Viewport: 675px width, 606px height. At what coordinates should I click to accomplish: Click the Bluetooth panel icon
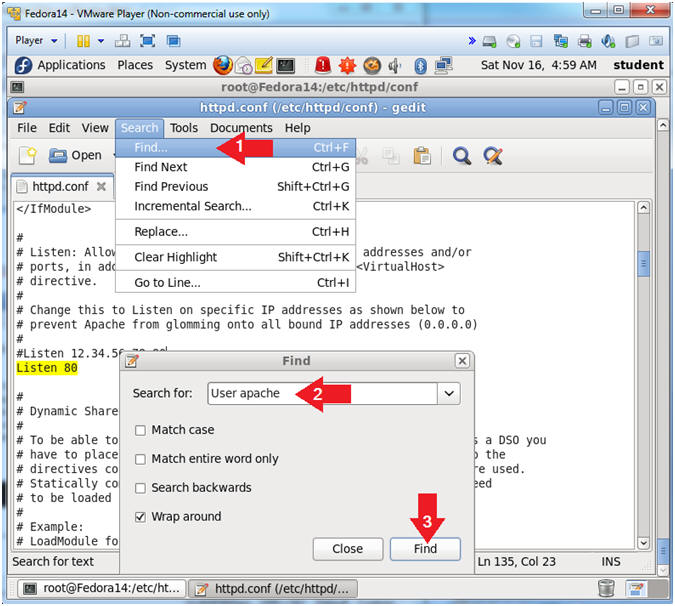tap(421, 66)
